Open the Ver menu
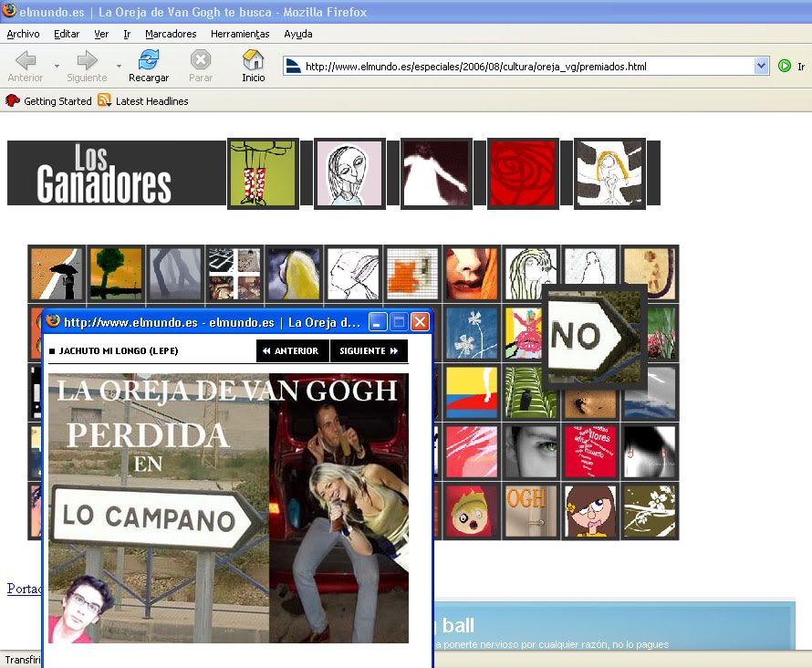Screen dimensions: 812x668 coord(101,34)
